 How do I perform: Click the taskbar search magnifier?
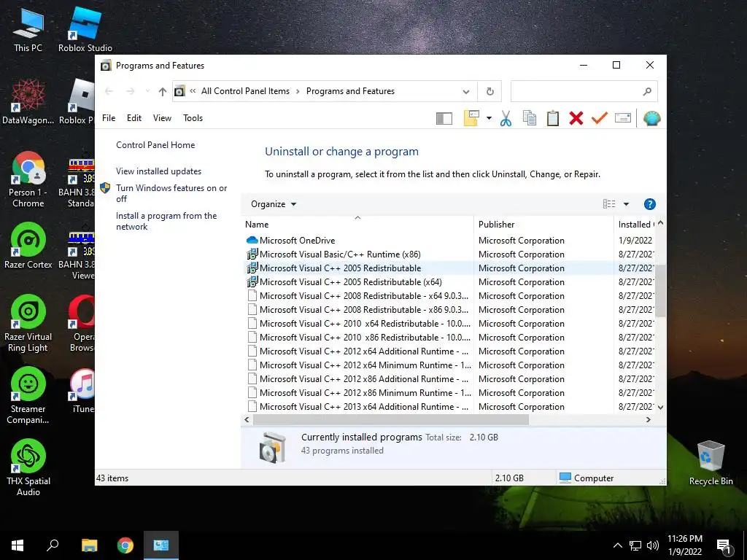point(53,545)
